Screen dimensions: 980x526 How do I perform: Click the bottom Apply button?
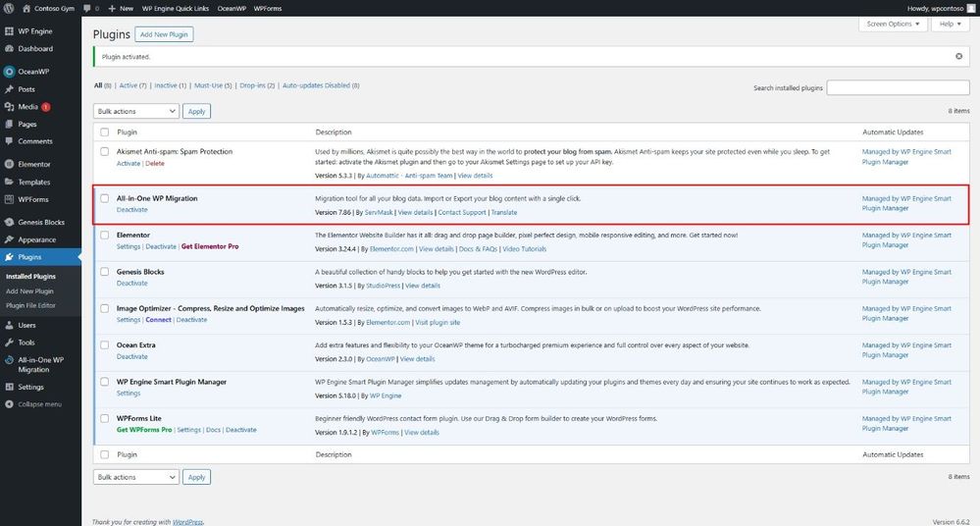point(197,477)
